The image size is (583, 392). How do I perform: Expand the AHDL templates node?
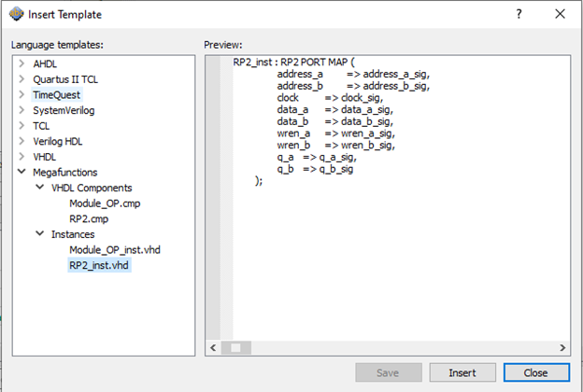[x=21, y=63]
